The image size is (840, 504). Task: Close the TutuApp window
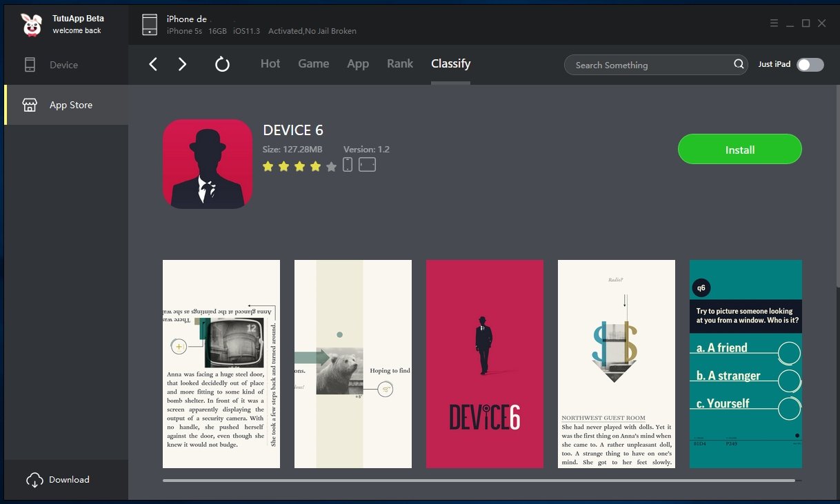pyautogui.click(x=821, y=23)
